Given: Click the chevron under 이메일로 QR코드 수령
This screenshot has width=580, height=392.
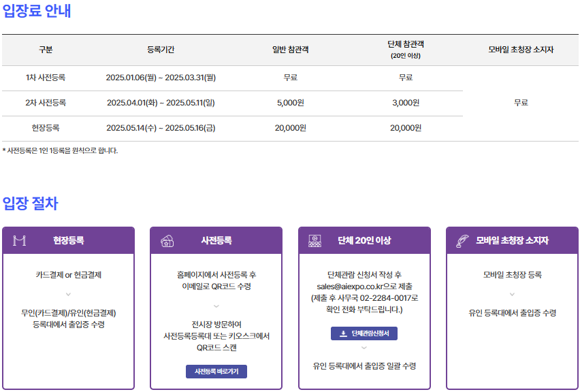Looking at the screenshot, I should coord(216,306).
